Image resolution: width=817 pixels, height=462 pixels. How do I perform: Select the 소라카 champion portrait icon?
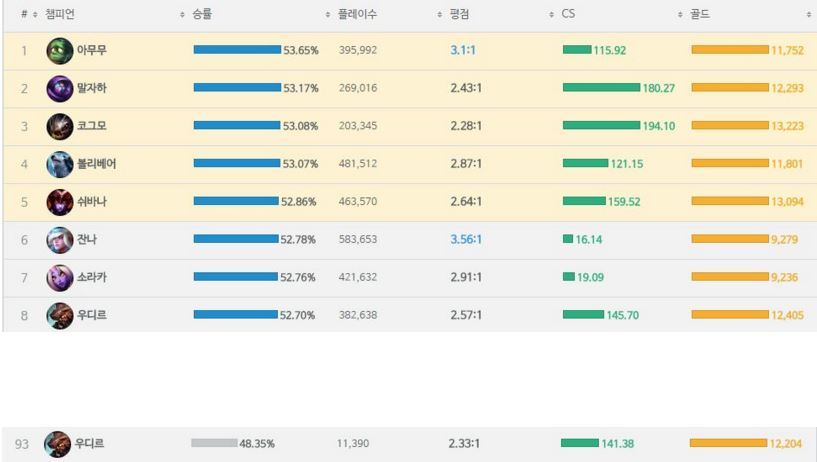point(60,278)
